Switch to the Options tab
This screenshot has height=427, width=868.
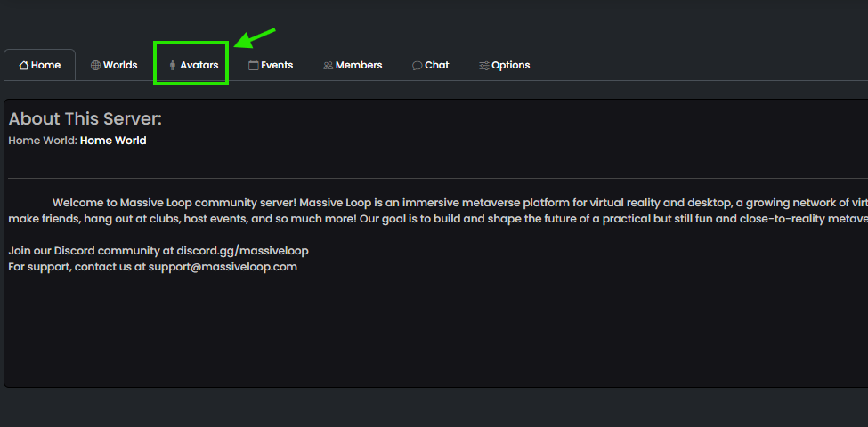click(504, 65)
